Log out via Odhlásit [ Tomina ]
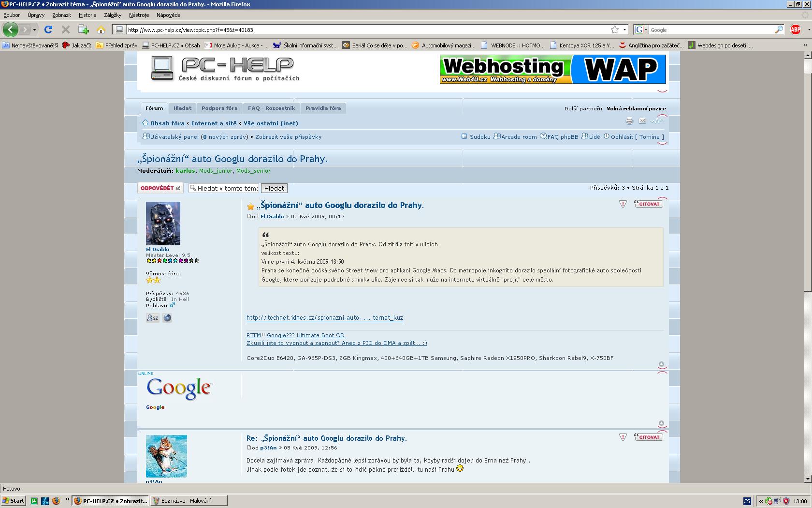The height and width of the screenshot is (508, 812). pos(637,137)
